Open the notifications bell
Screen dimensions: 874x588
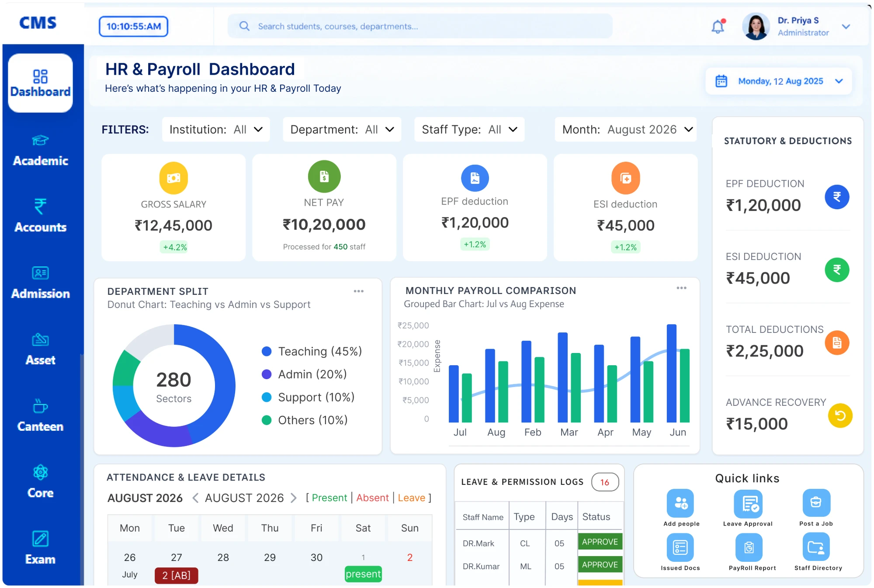718,27
